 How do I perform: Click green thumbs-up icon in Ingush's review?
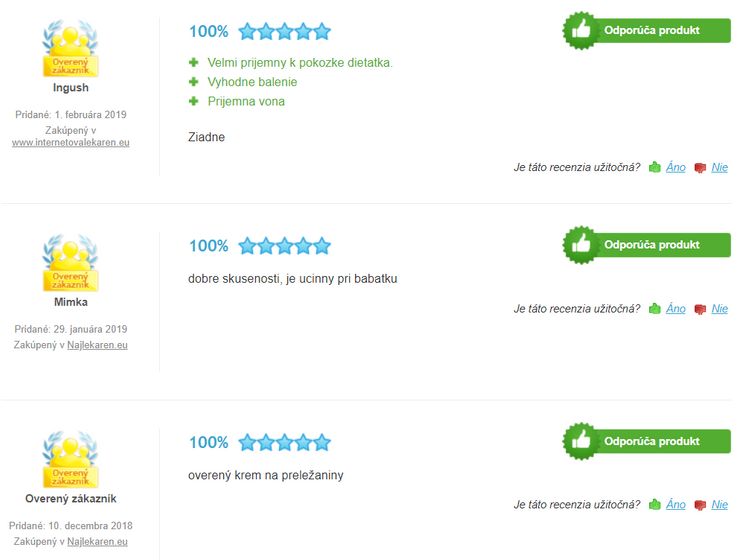[x=654, y=167]
